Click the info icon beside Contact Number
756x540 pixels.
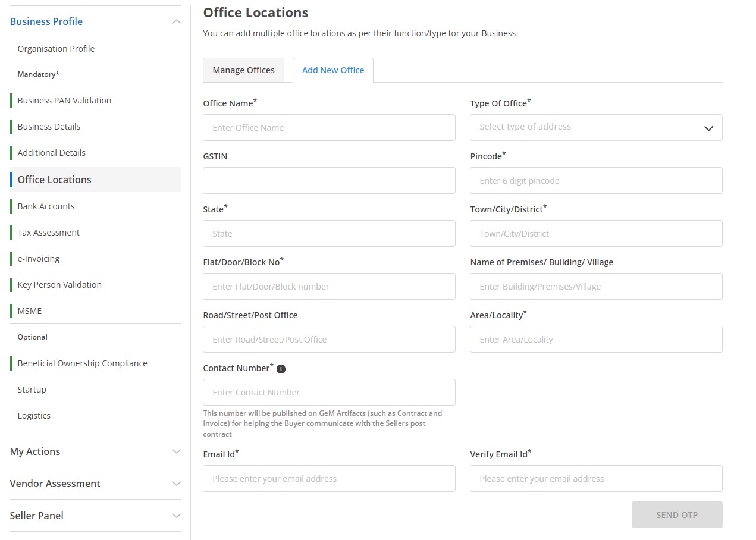tap(280, 368)
